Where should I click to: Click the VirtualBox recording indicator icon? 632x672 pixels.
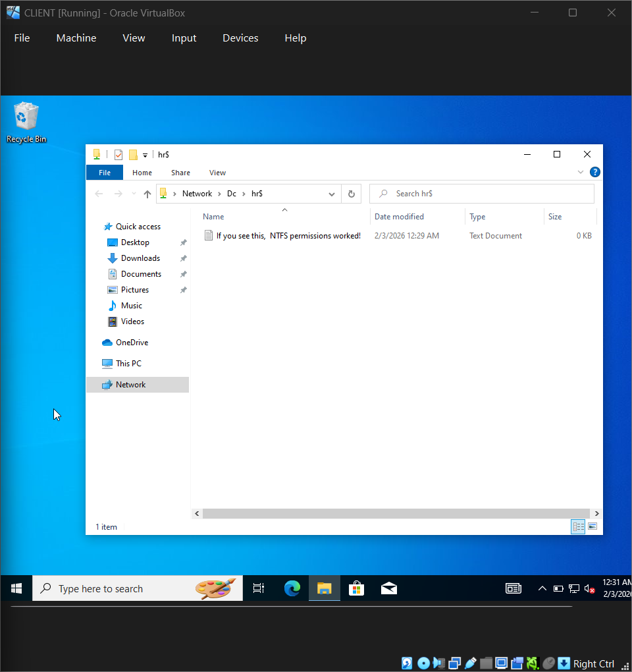click(x=517, y=663)
